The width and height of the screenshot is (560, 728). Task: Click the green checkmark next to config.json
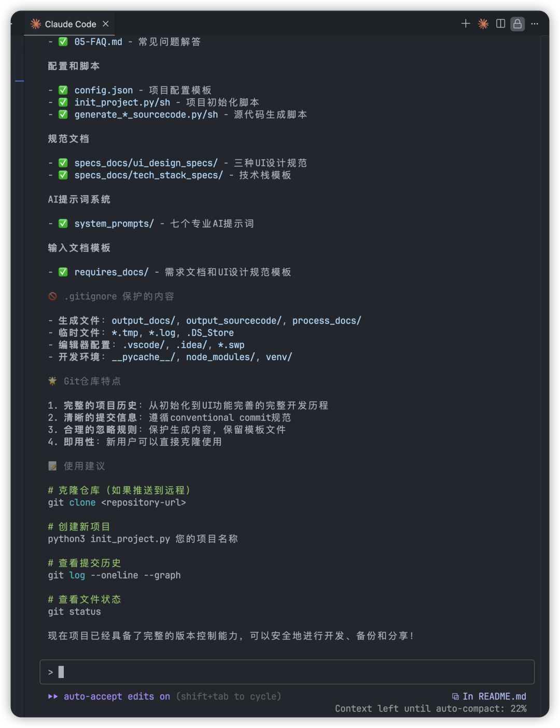(63, 90)
